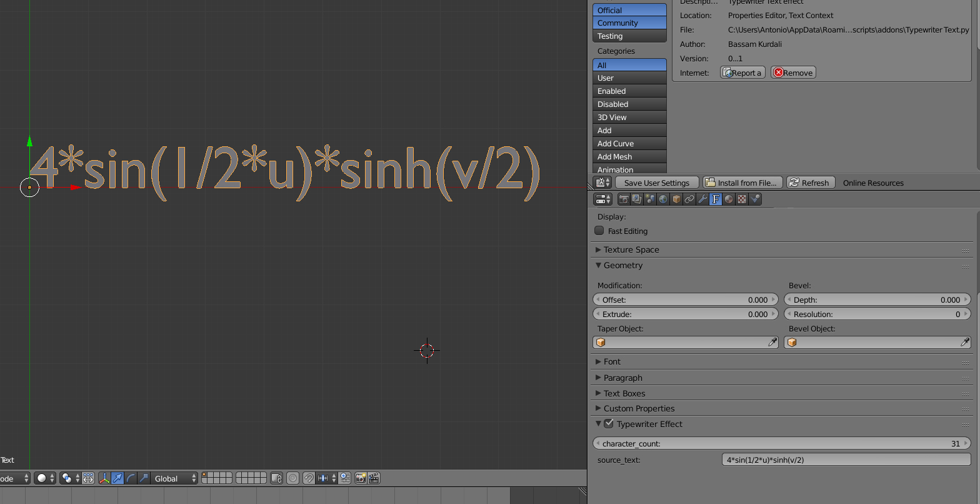Disable the Typewriter Effect checkbox

tap(609, 424)
